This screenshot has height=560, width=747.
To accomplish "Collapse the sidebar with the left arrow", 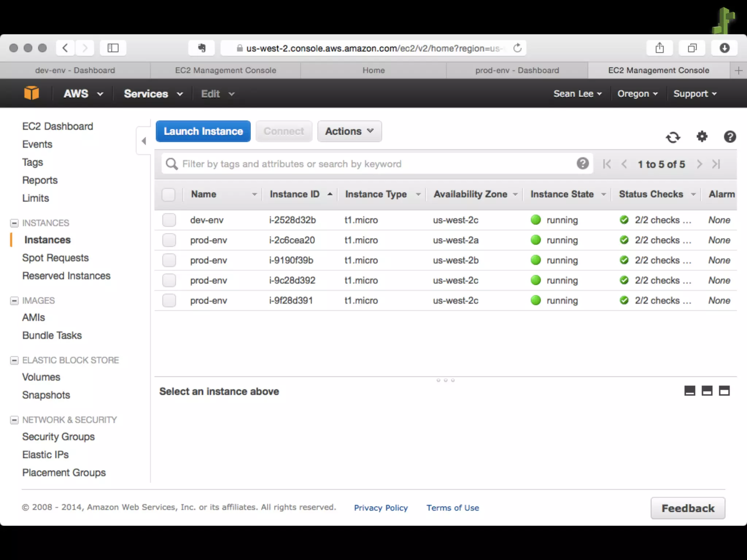I will coord(144,141).
